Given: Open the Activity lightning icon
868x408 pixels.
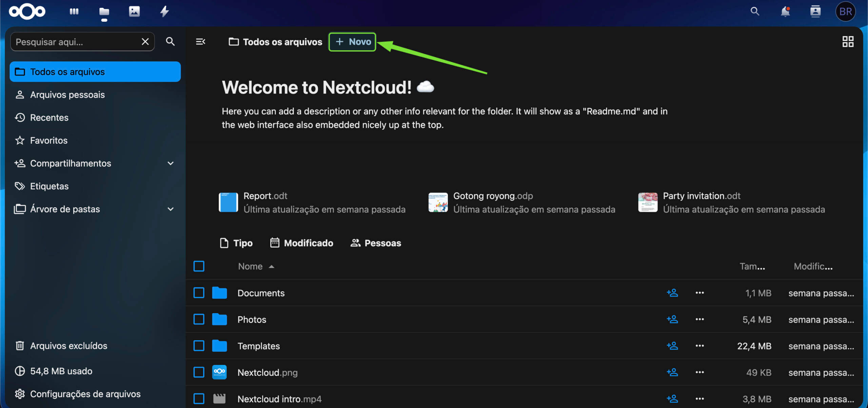Looking at the screenshot, I should 164,12.
